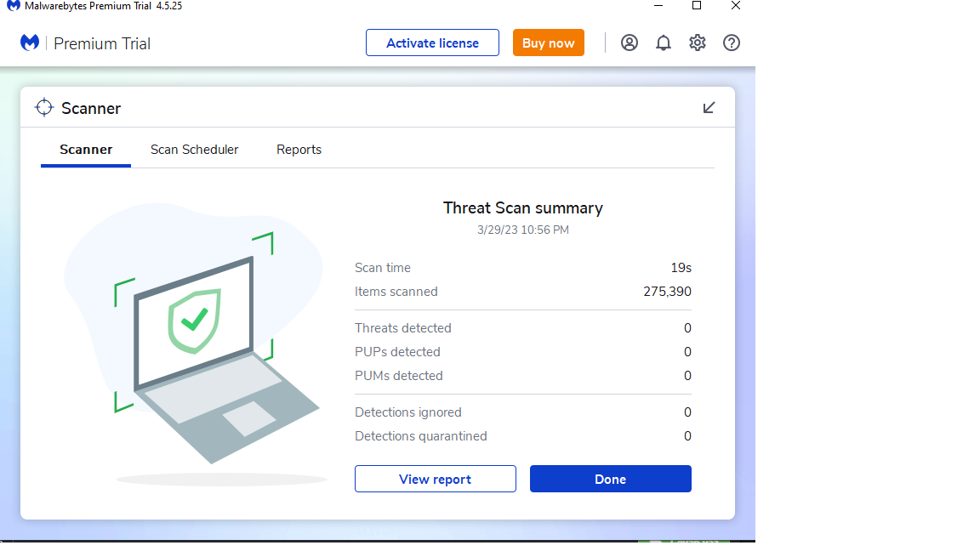
Task: Collapse the Scanner panel with the arrow icon
Action: click(x=709, y=108)
